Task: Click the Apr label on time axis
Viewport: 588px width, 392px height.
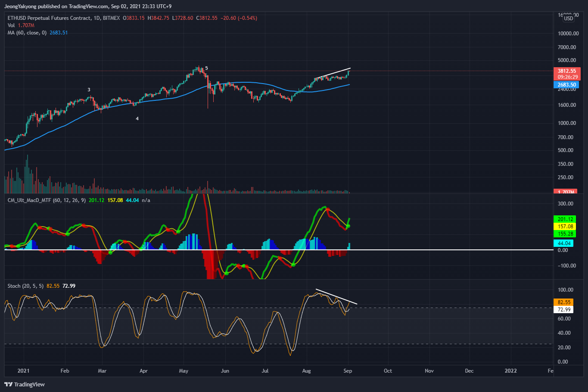Action: (x=143, y=371)
